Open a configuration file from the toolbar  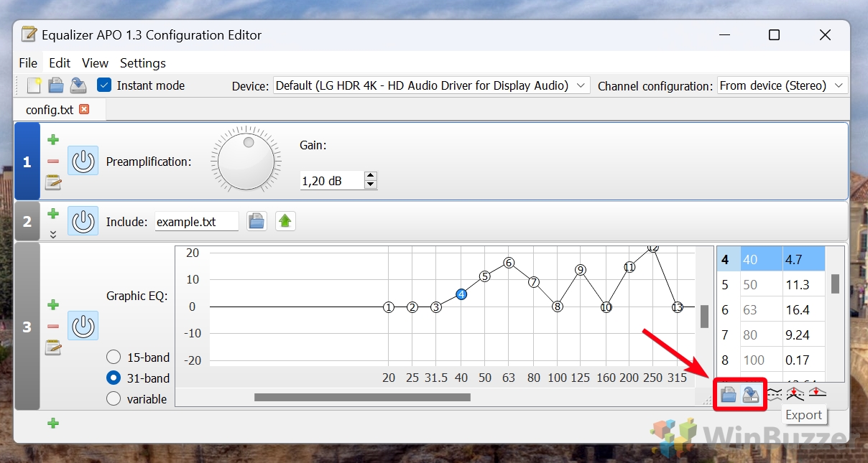click(55, 85)
